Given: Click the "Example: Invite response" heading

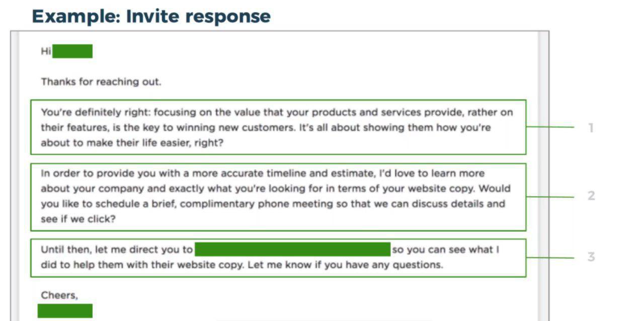Looking at the screenshot, I should [x=151, y=16].
